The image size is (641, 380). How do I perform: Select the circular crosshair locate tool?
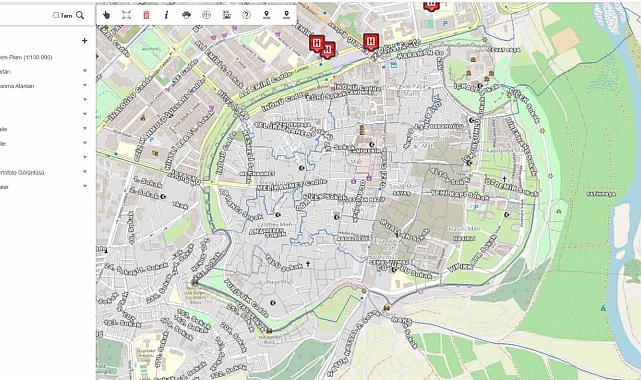tap(206, 15)
